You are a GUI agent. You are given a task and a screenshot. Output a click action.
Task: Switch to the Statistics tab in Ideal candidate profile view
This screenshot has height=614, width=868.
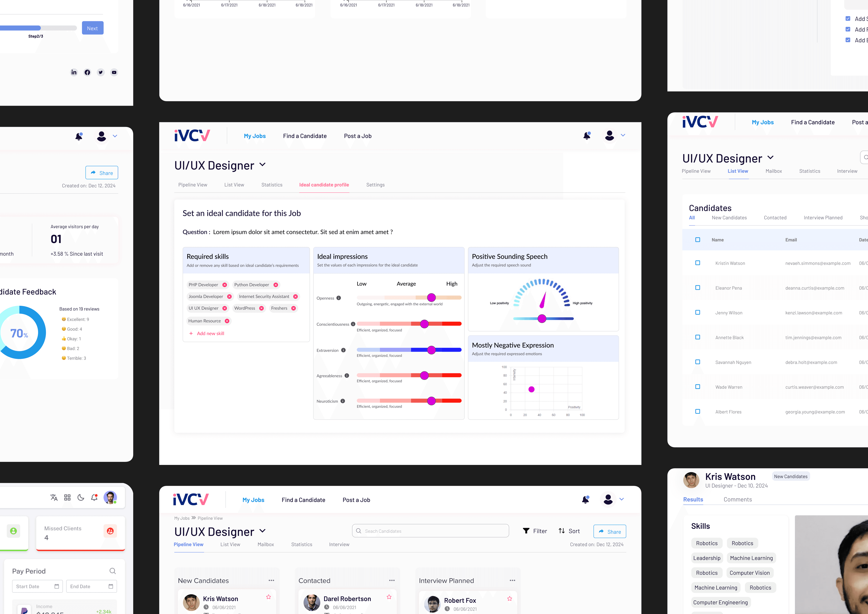pos(272,185)
